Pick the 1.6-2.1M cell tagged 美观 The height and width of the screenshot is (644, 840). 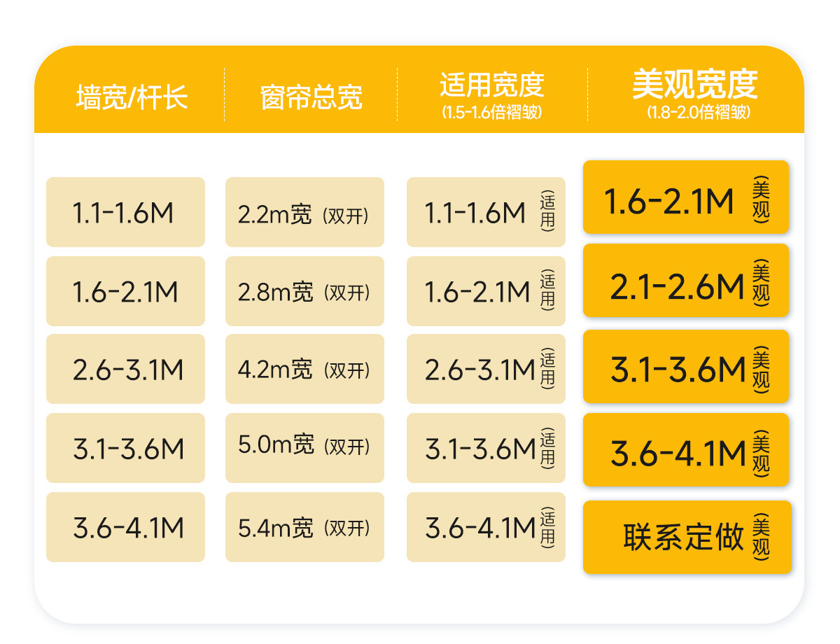[686, 197]
